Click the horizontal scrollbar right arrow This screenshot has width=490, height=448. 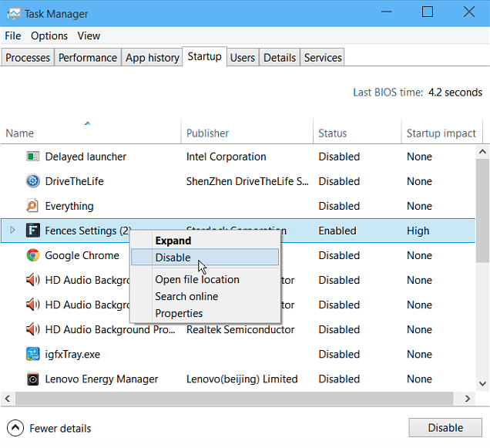(x=468, y=398)
